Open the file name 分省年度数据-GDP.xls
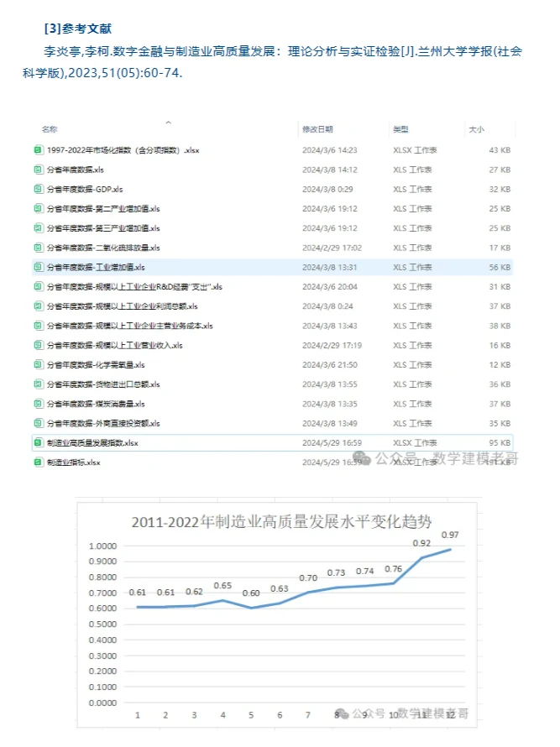 point(85,189)
